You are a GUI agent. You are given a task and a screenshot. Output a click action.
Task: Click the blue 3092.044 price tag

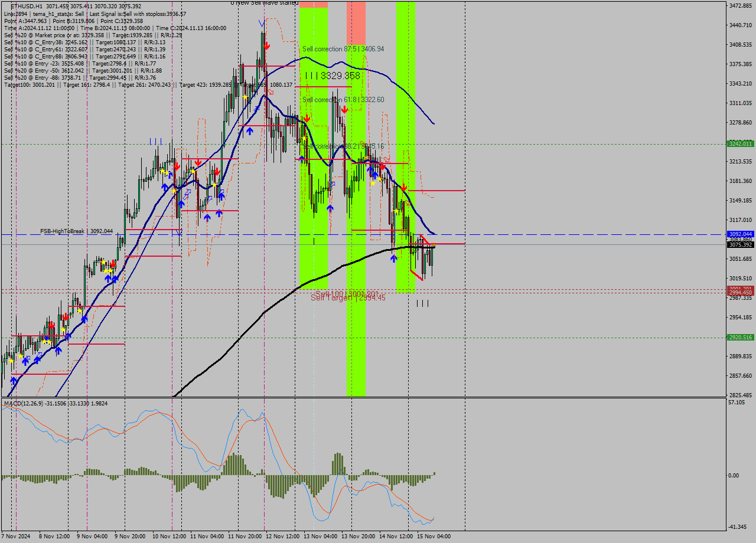[741, 234]
